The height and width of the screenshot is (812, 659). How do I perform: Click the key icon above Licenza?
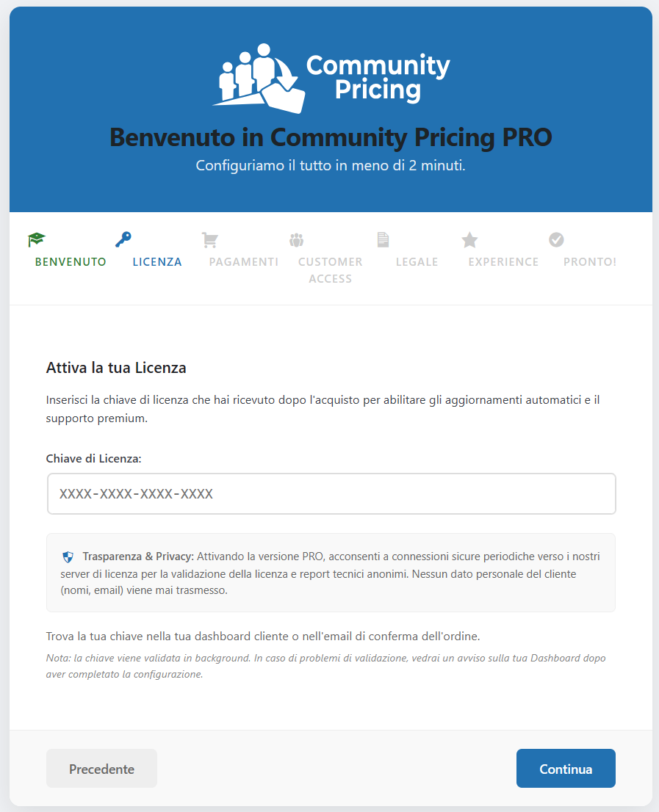coord(123,240)
